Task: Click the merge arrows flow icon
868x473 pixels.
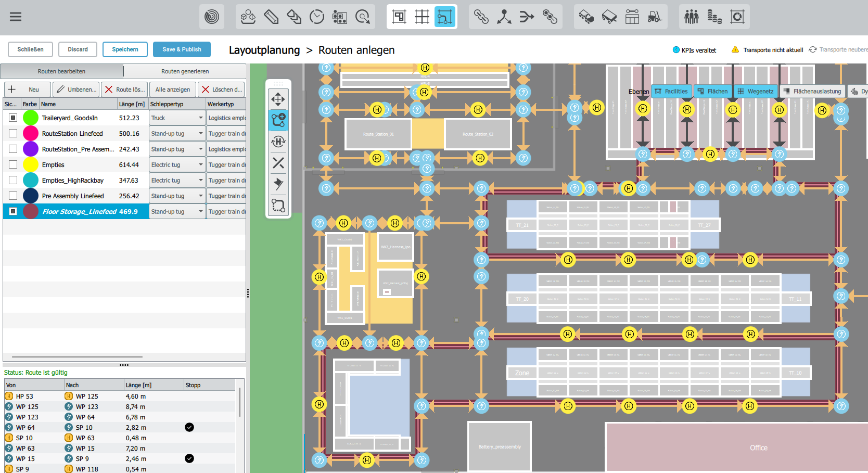Action: click(x=527, y=17)
